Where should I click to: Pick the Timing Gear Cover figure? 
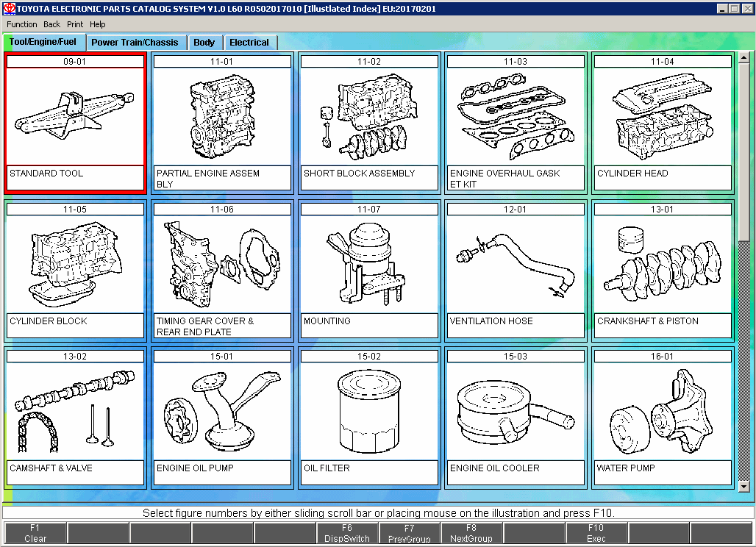tap(221, 264)
